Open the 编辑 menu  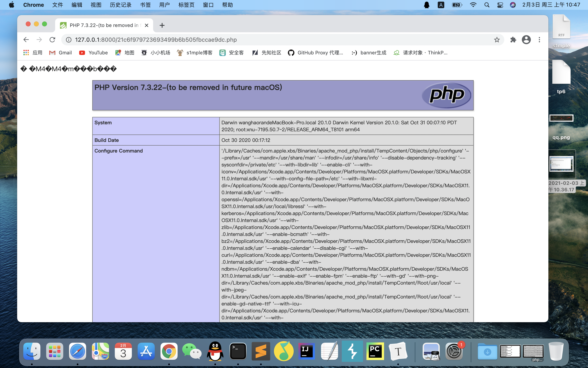pyautogui.click(x=77, y=5)
